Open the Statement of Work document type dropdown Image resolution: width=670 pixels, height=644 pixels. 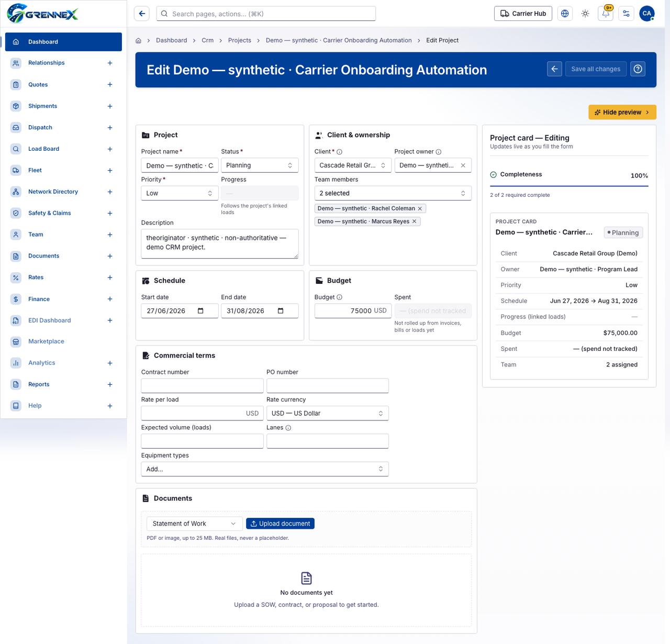(x=194, y=524)
